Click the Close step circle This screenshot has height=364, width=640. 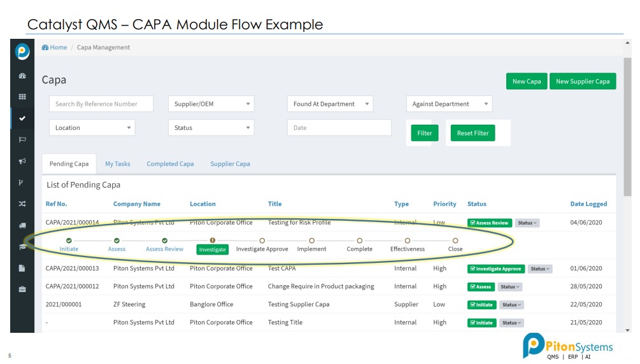click(x=455, y=241)
